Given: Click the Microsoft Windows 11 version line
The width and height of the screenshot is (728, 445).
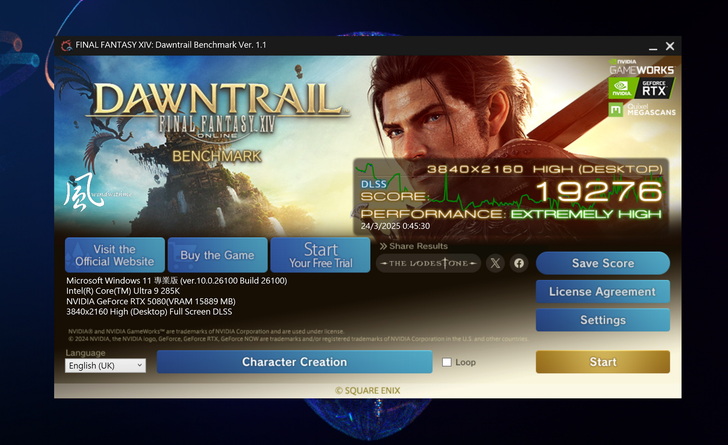Looking at the screenshot, I should [x=176, y=281].
